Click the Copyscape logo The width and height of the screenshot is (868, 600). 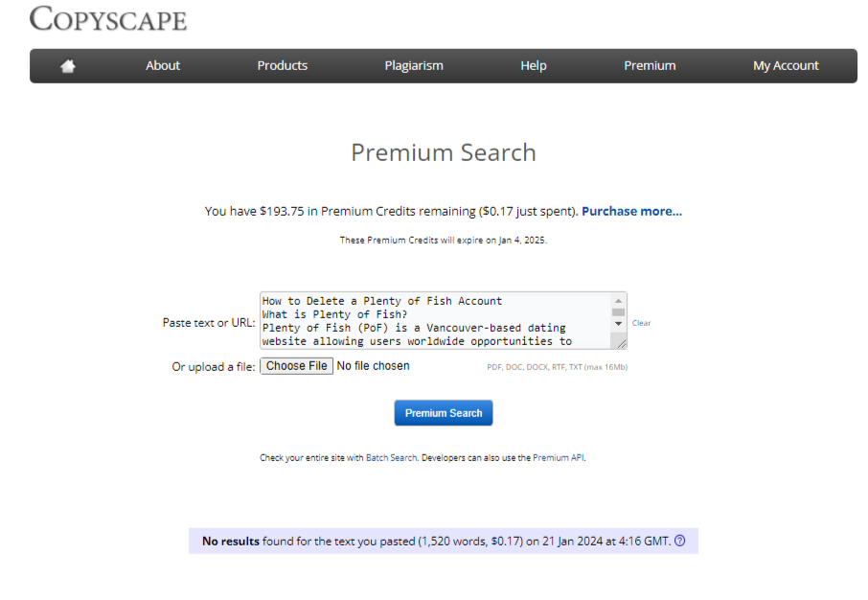point(108,19)
